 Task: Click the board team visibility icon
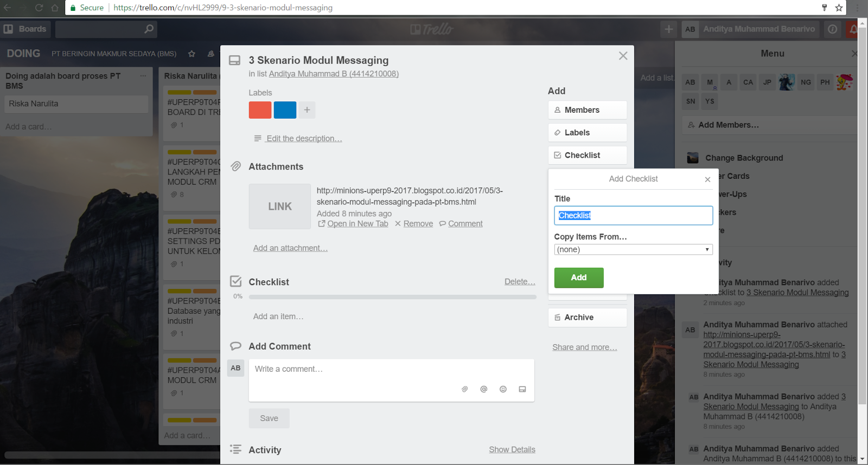(x=210, y=54)
